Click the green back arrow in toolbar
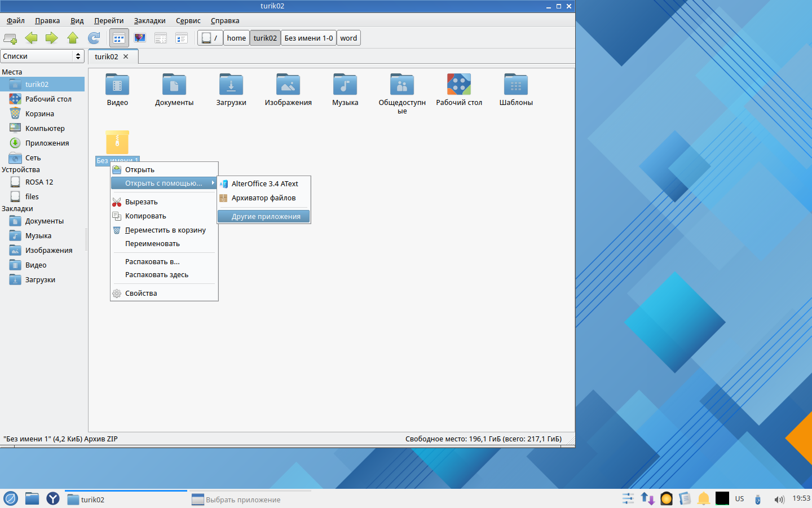 click(x=31, y=38)
